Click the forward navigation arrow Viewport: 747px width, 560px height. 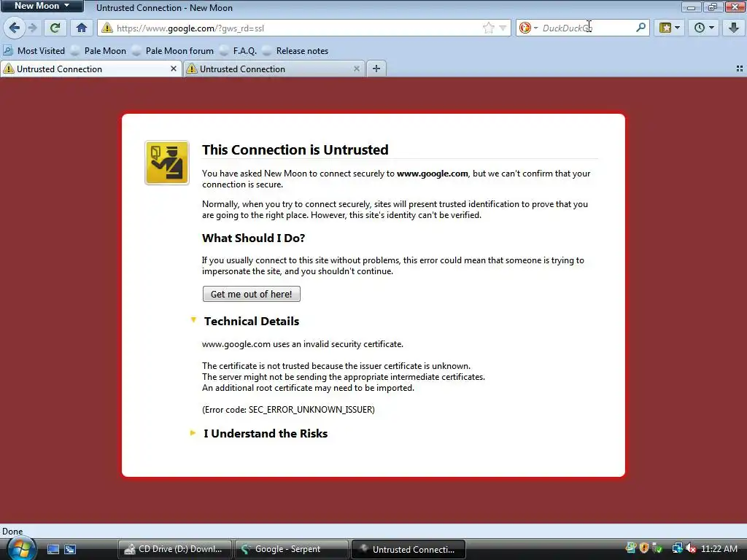click(x=32, y=28)
